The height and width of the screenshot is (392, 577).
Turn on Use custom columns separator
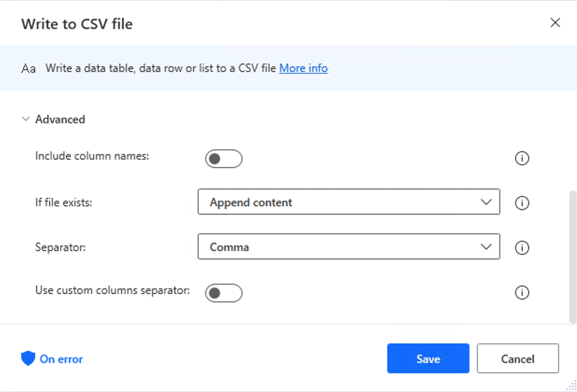tap(224, 293)
